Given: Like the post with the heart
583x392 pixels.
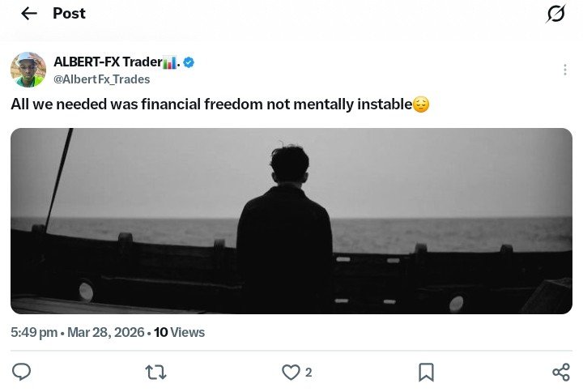Looking at the screenshot, I should pos(291,372).
